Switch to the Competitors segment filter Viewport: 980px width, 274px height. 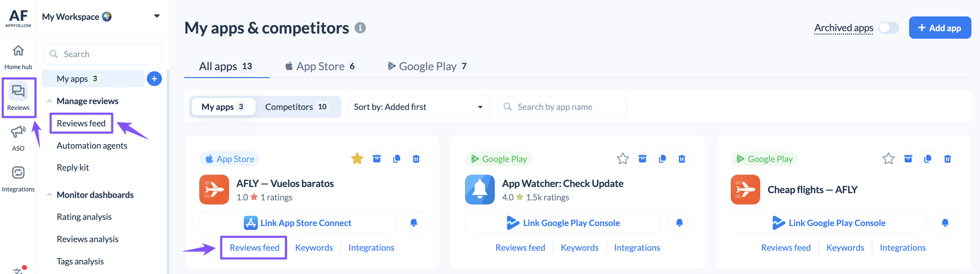click(296, 107)
